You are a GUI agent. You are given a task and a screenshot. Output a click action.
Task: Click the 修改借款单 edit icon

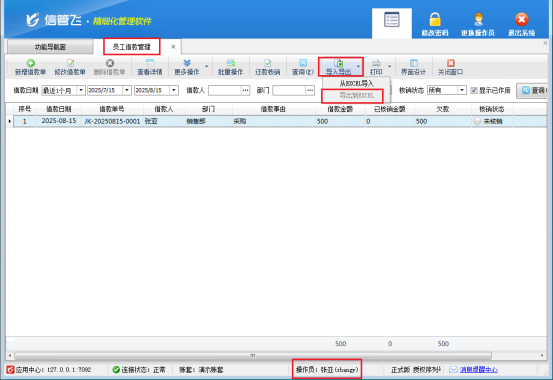70,63
